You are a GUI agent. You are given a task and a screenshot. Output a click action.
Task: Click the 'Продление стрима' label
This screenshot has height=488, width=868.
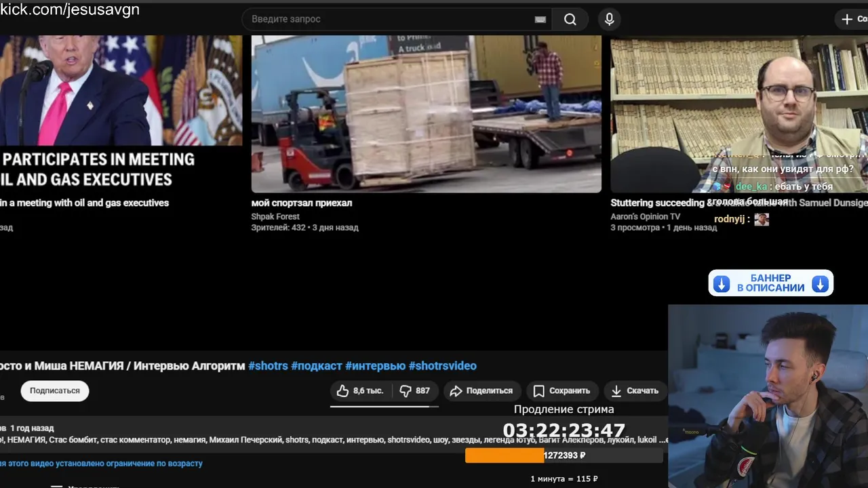pyautogui.click(x=564, y=409)
